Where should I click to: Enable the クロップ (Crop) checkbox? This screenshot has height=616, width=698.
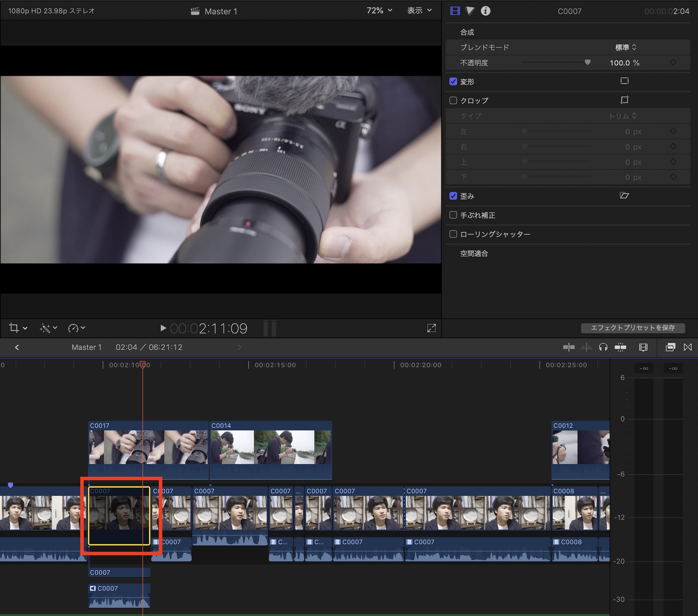pyautogui.click(x=453, y=101)
